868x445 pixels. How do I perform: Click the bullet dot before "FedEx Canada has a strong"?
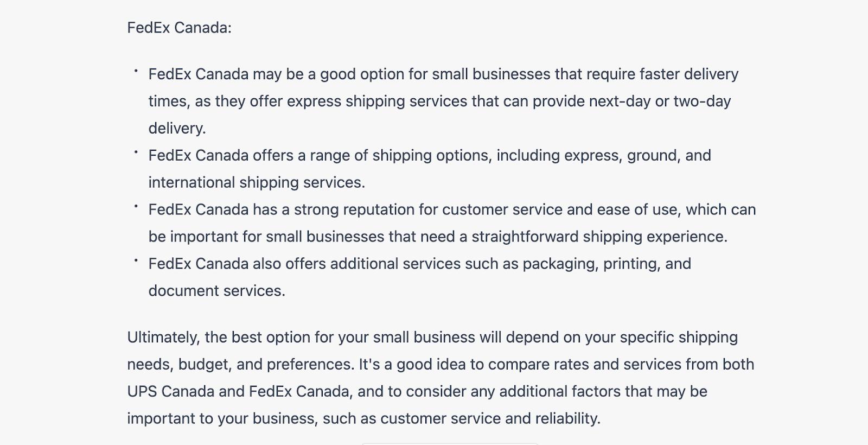pyautogui.click(x=136, y=206)
